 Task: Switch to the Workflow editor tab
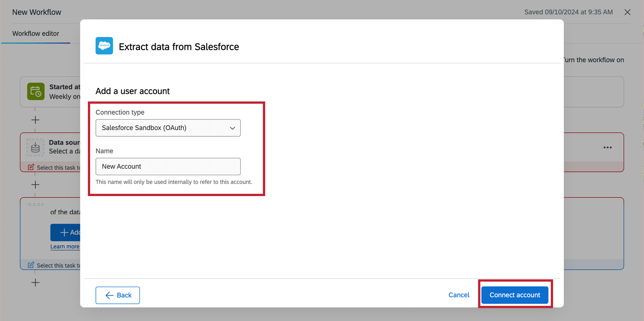(36, 34)
